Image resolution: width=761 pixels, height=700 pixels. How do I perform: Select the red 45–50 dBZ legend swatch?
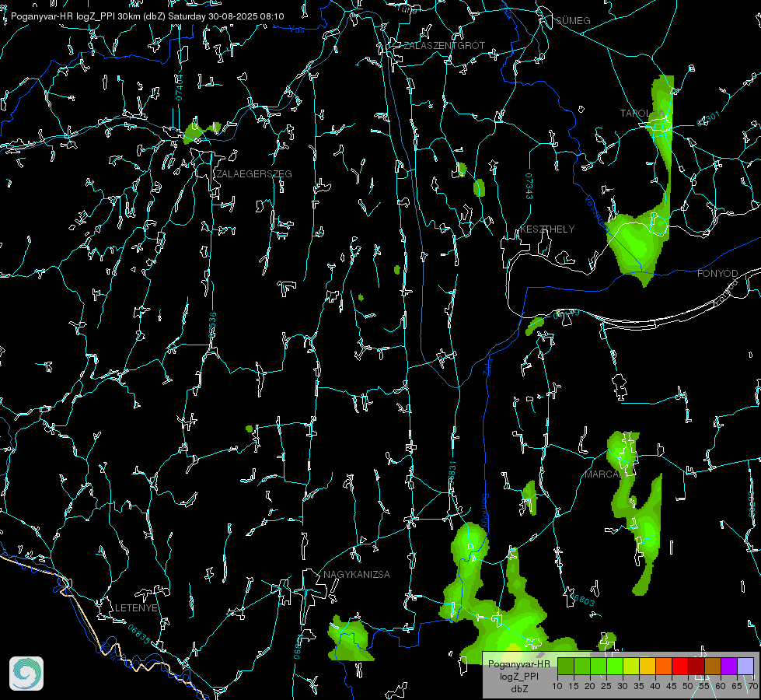(680, 666)
